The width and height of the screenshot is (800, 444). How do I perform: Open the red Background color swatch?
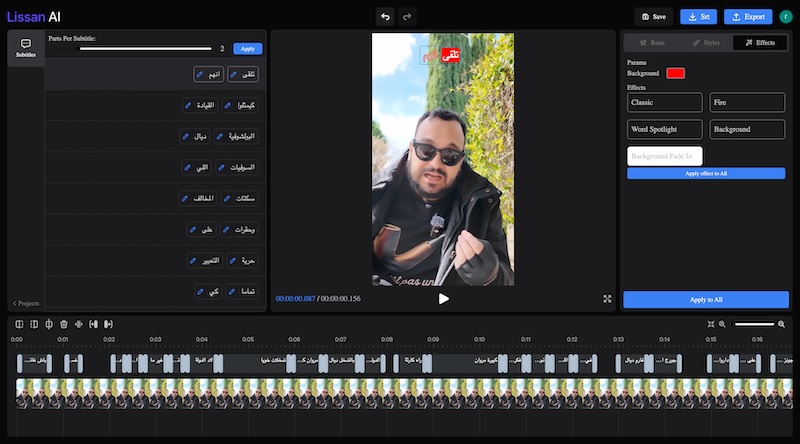click(676, 73)
